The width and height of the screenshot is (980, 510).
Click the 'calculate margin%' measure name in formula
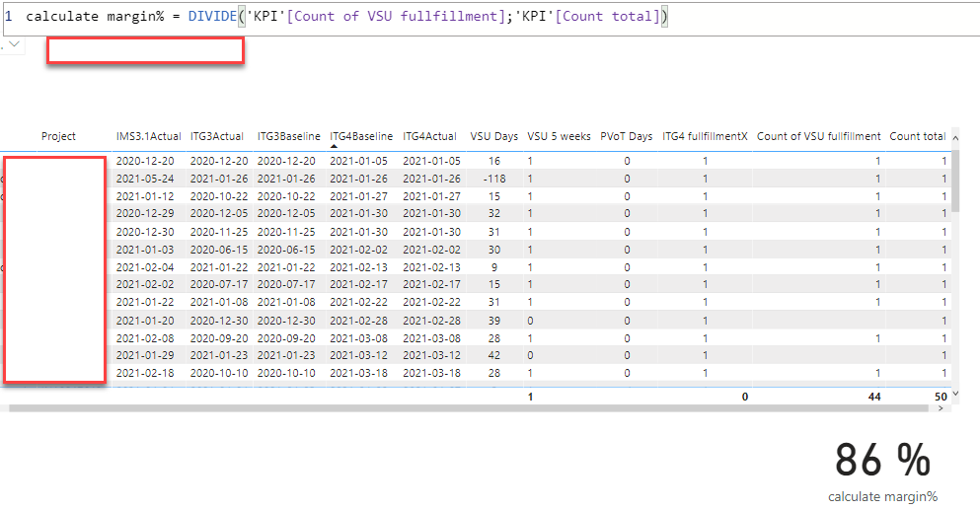[x=95, y=16]
